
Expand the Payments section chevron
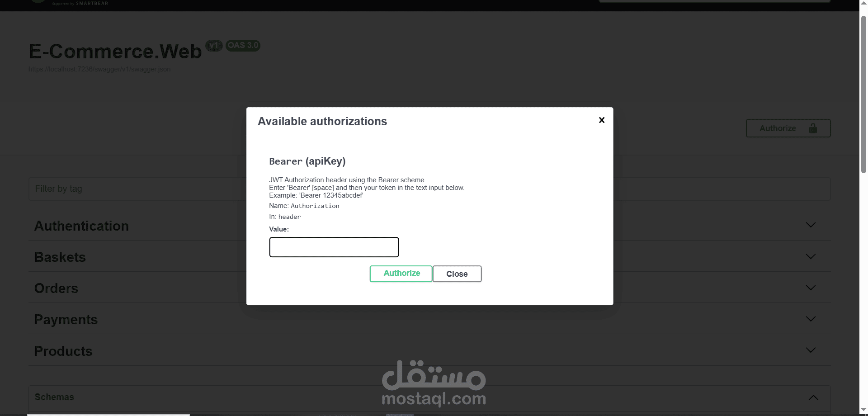click(x=811, y=319)
